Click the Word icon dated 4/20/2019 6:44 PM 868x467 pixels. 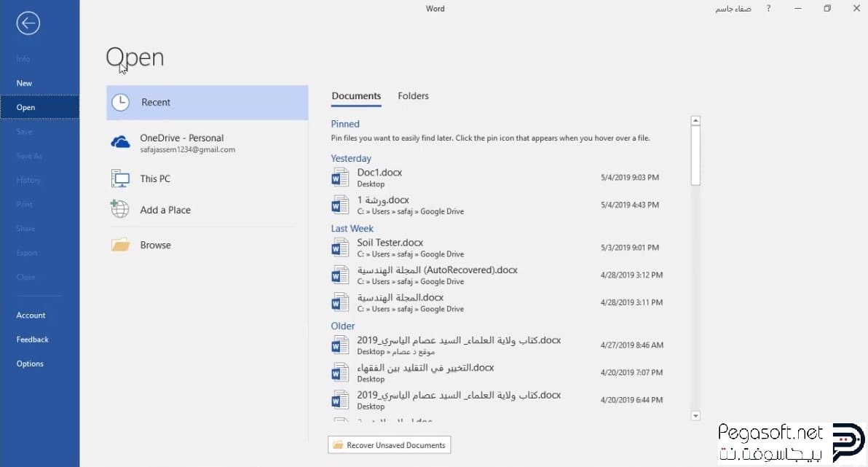click(340, 400)
